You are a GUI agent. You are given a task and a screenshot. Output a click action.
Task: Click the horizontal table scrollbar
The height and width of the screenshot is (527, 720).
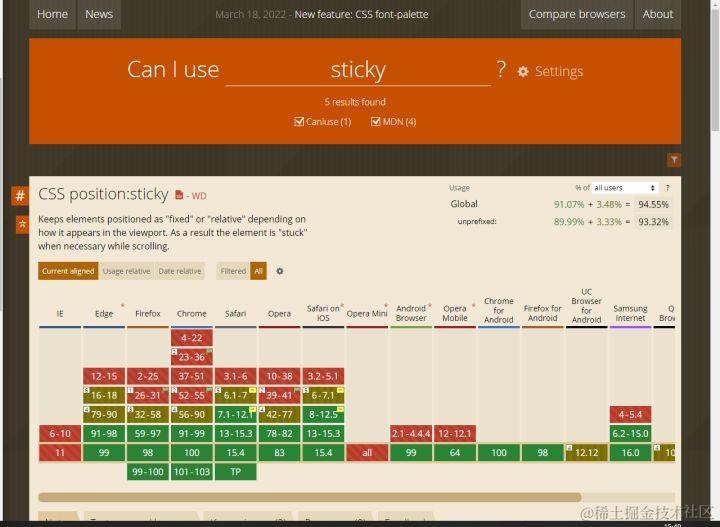[310, 497]
